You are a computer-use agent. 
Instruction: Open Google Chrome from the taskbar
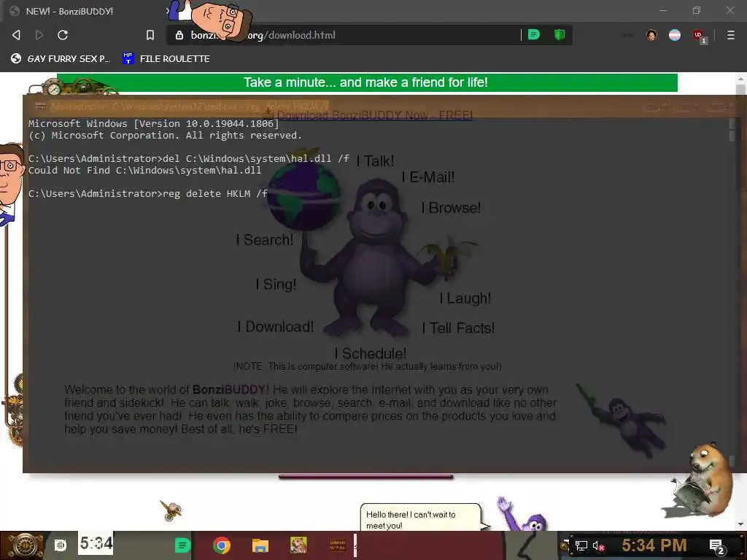pos(222,545)
